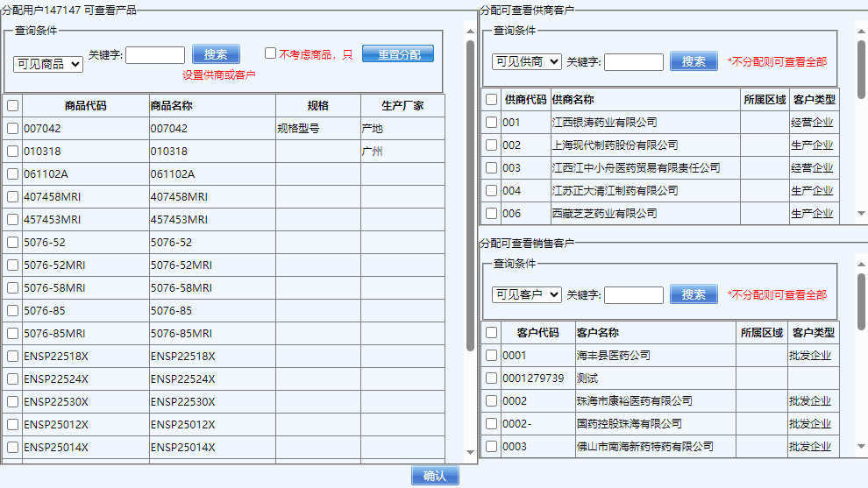Search suppliers with the 搜索 button

[x=694, y=61]
